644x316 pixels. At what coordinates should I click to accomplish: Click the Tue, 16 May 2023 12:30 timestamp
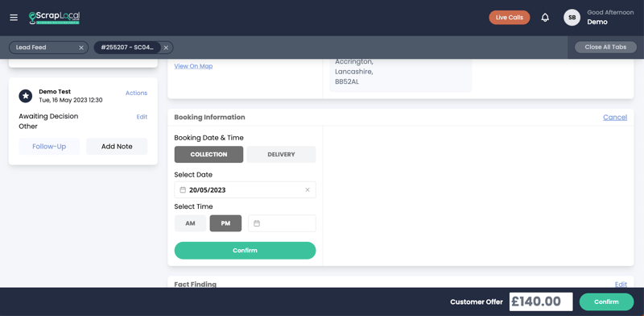tap(71, 100)
